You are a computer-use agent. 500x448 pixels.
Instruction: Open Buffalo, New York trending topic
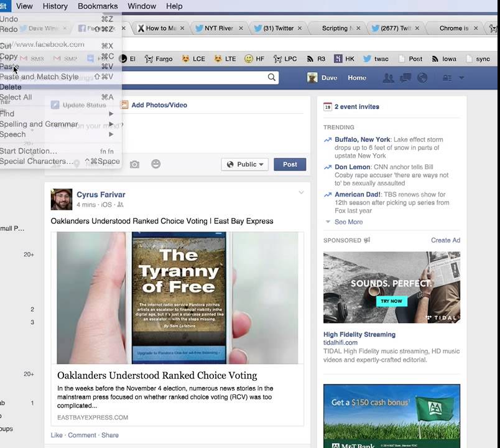362,139
